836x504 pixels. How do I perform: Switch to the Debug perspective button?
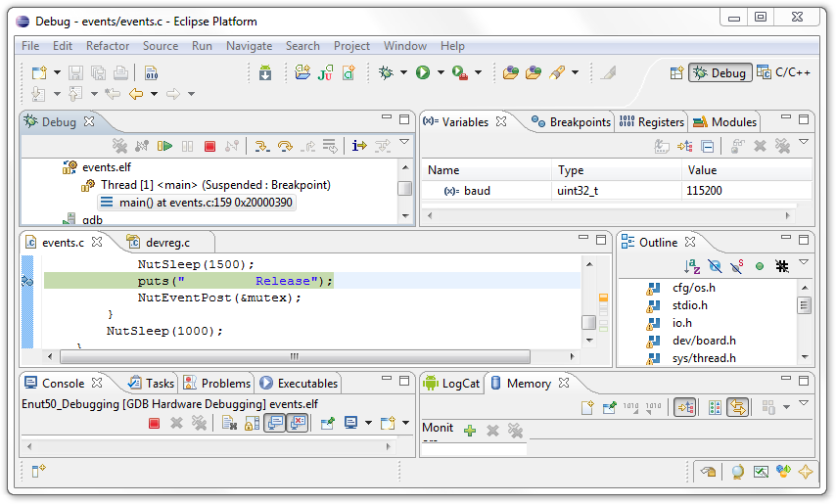point(720,73)
